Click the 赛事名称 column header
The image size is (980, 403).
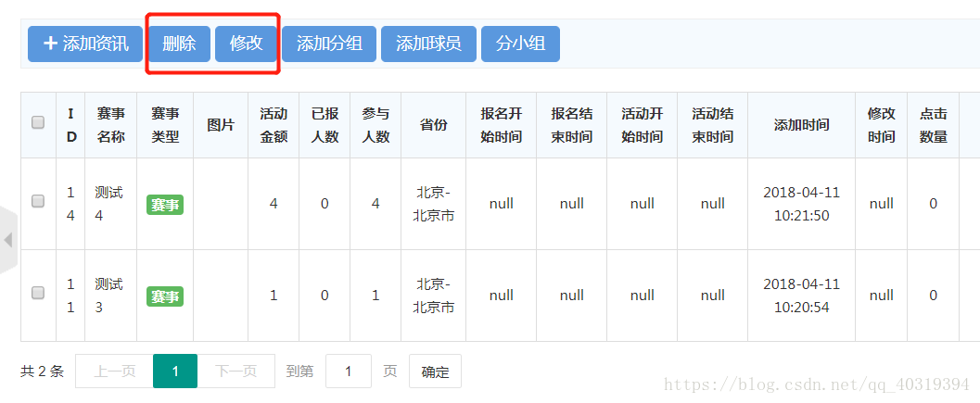pos(110,125)
